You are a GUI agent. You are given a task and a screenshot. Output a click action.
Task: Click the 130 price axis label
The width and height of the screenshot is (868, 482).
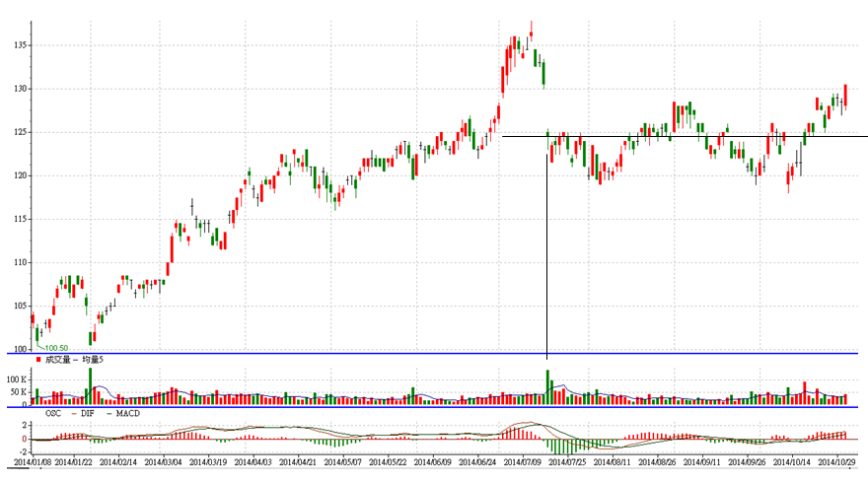(x=21, y=89)
